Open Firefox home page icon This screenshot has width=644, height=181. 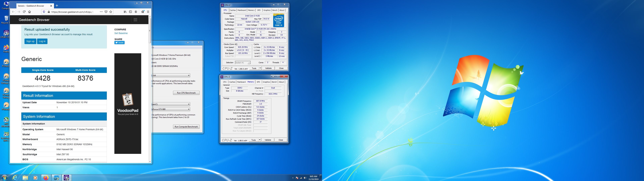click(30, 12)
